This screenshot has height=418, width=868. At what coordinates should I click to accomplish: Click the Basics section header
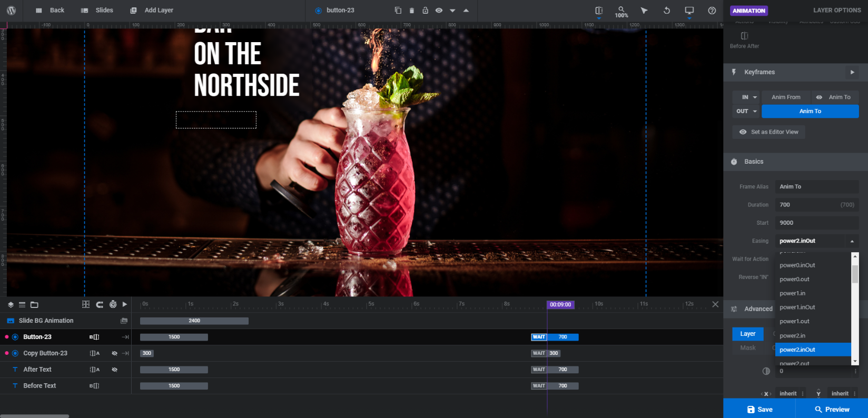(x=795, y=162)
